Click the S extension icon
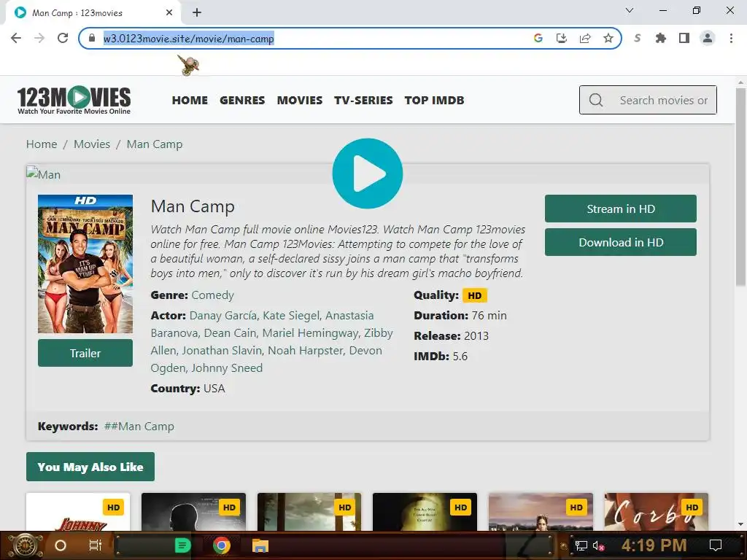The image size is (747, 560). (x=637, y=38)
